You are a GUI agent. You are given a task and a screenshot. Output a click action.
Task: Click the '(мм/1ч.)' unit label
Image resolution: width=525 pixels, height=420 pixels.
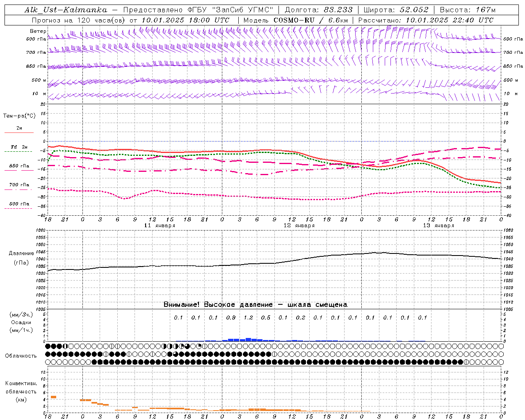(21, 331)
